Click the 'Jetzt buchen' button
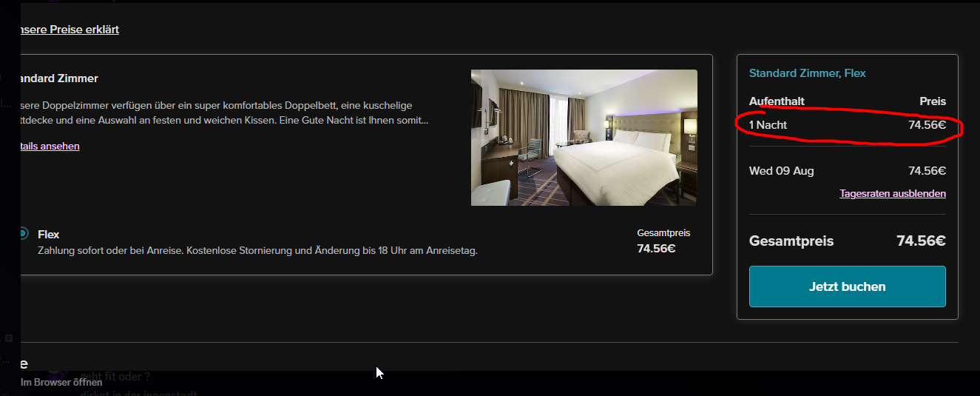 coord(848,286)
